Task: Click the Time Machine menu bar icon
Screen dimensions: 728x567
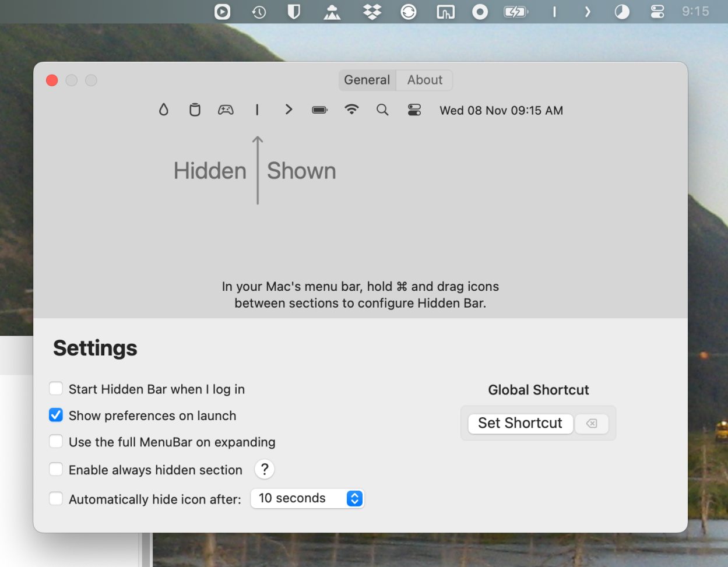Action: point(258,11)
